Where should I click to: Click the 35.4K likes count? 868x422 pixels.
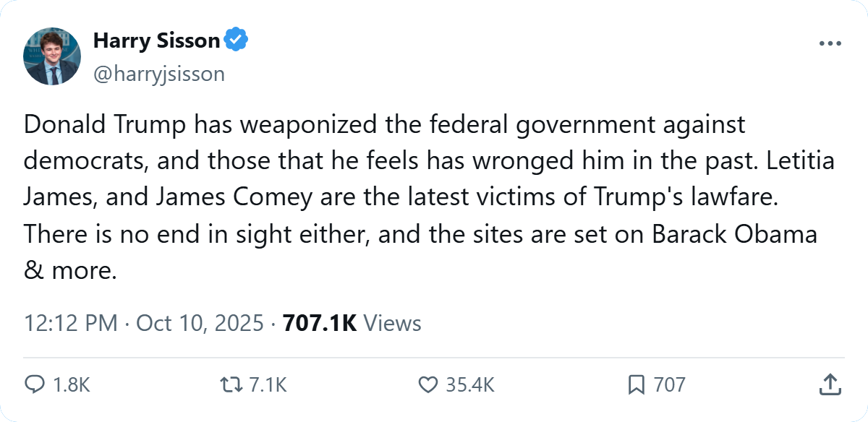point(469,385)
